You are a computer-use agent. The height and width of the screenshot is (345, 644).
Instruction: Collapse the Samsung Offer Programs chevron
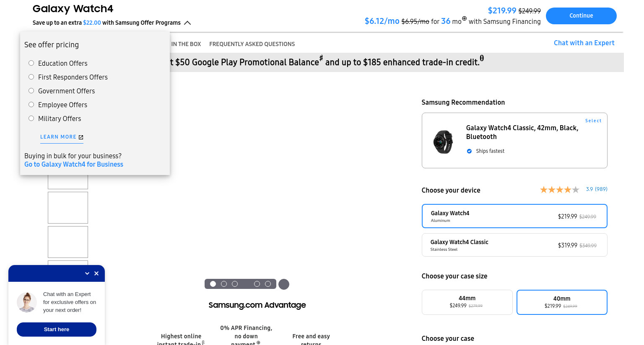187,23
